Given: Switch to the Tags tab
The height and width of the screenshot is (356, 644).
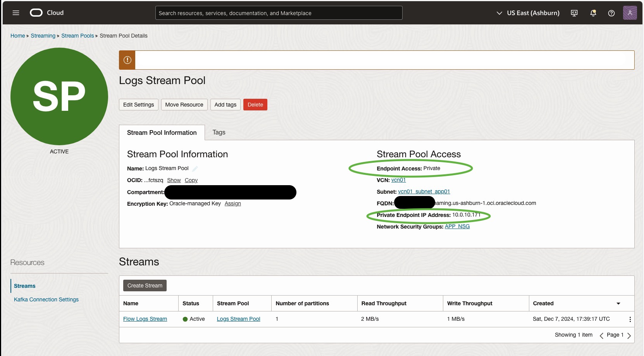Looking at the screenshot, I should click(x=219, y=132).
